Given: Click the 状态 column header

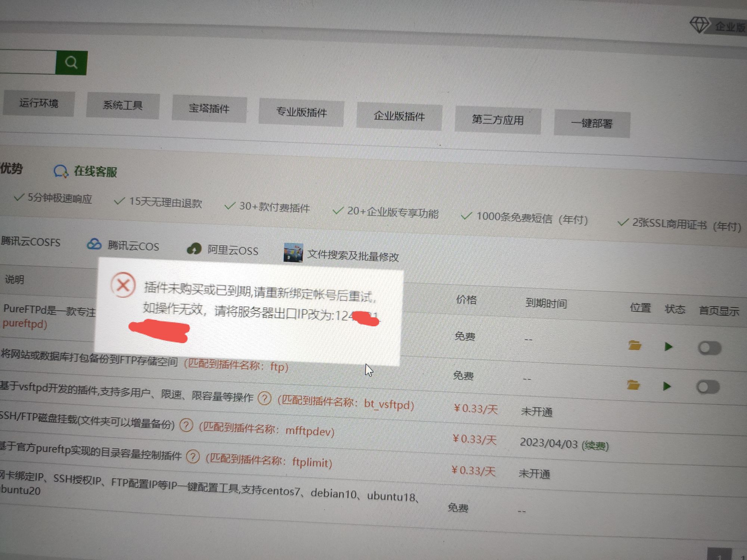Looking at the screenshot, I should [x=675, y=309].
